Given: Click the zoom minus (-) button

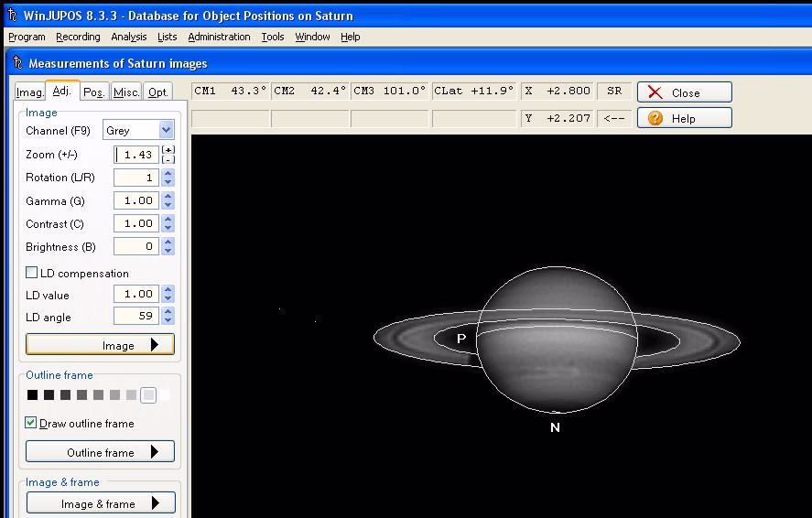Looking at the screenshot, I should (x=168, y=159).
